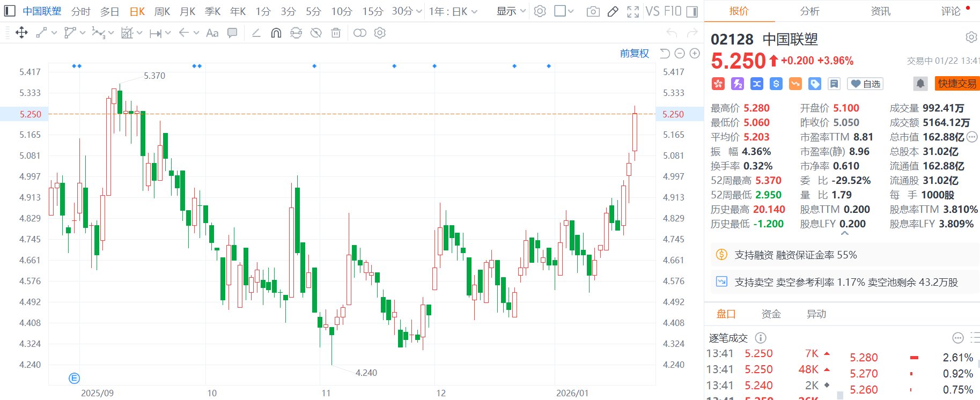Click the trash icon to delete drawings
Screen dimensions: 980x400
(x=336, y=33)
